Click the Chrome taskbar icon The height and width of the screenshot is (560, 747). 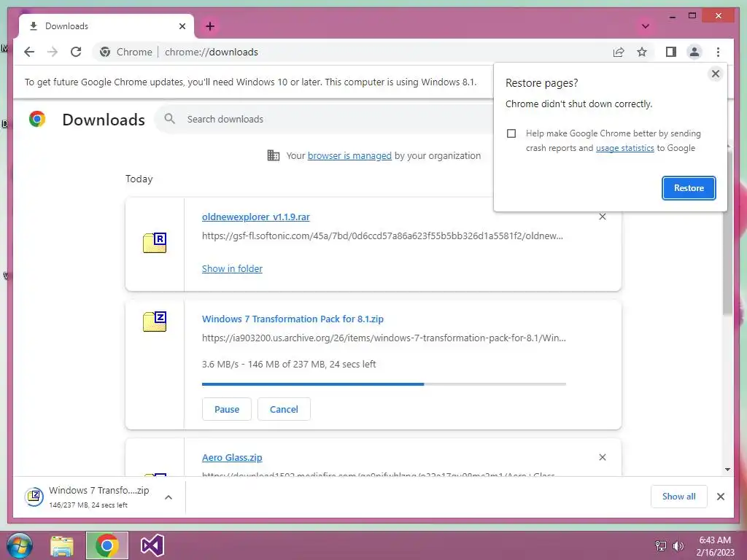tap(107, 545)
